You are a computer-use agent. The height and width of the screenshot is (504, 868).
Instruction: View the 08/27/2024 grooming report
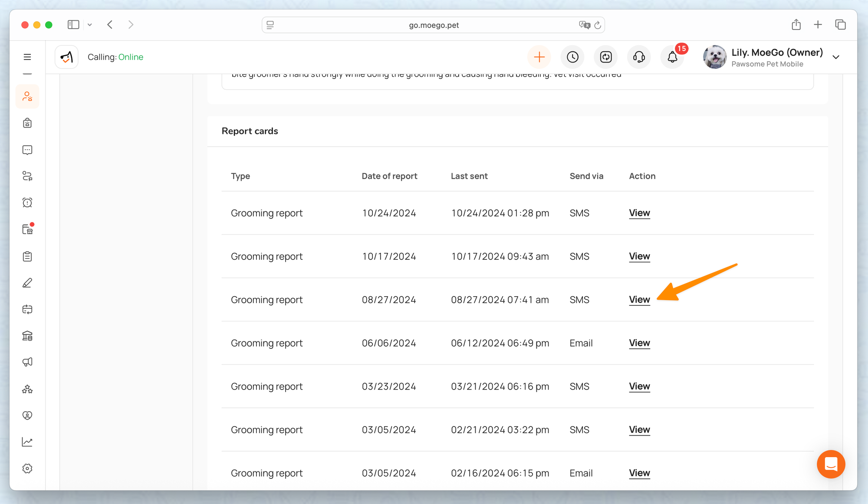point(639,300)
